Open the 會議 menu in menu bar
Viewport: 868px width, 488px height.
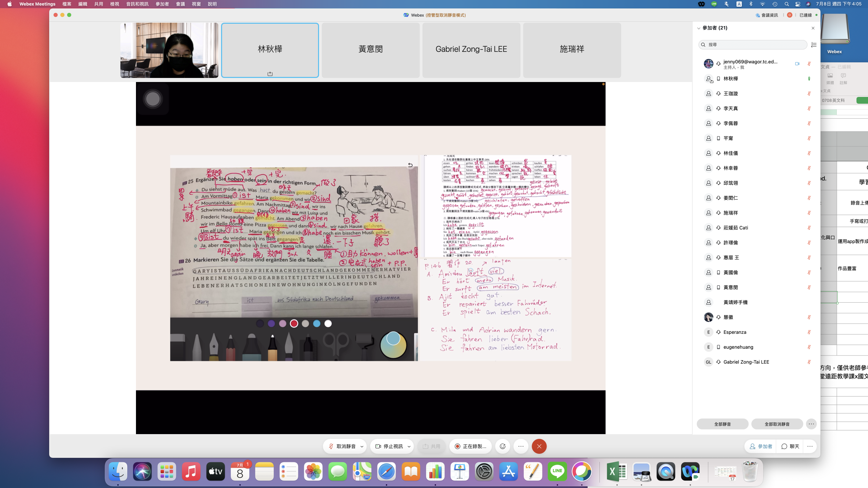coord(180,4)
